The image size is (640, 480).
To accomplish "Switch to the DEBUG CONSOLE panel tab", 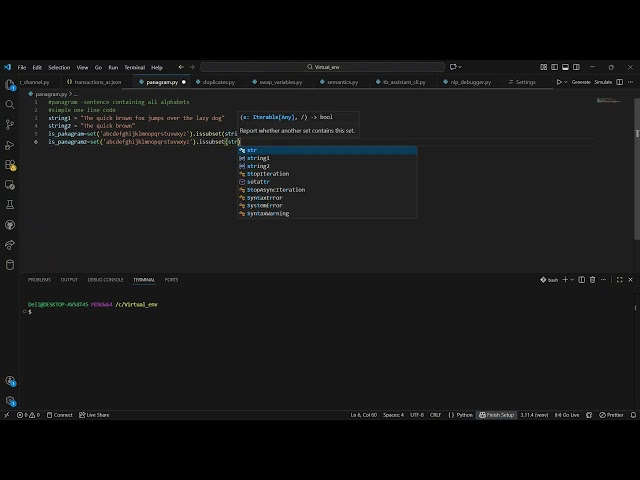I will pyautogui.click(x=105, y=280).
